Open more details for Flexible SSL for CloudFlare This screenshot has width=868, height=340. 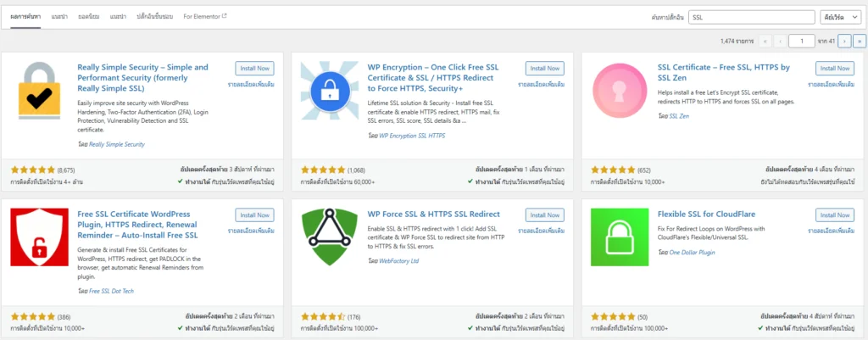(832, 231)
